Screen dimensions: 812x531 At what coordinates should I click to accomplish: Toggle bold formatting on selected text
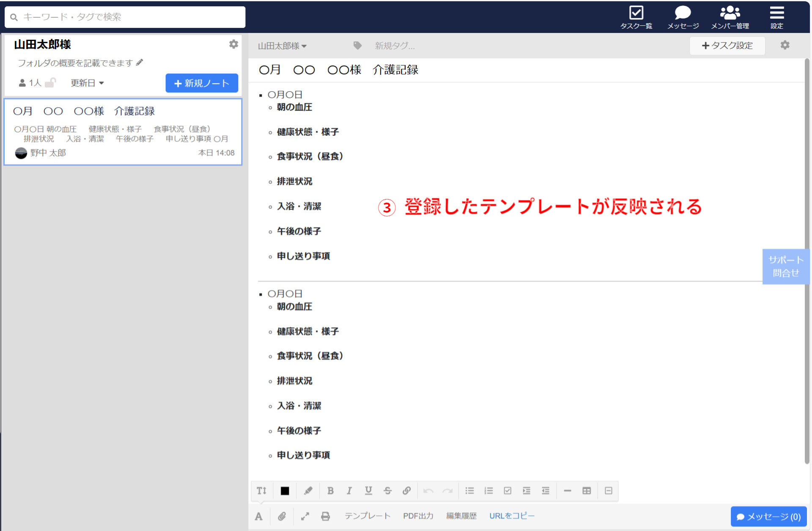pyautogui.click(x=330, y=490)
